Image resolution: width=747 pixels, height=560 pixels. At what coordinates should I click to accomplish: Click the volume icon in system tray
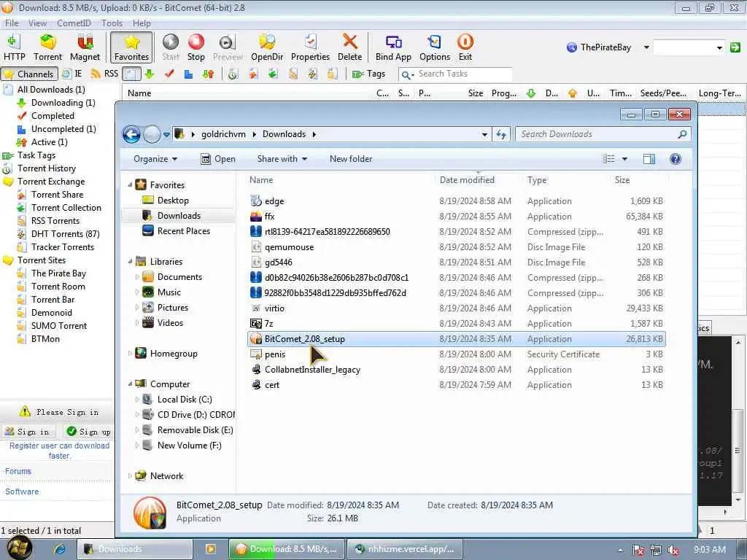click(x=673, y=550)
